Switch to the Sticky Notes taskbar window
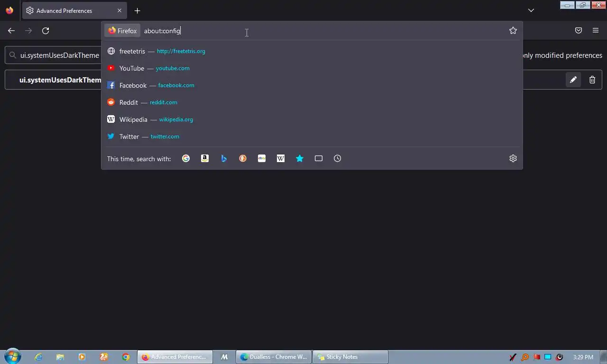Image resolution: width=607 pixels, height=364 pixels. click(350, 357)
